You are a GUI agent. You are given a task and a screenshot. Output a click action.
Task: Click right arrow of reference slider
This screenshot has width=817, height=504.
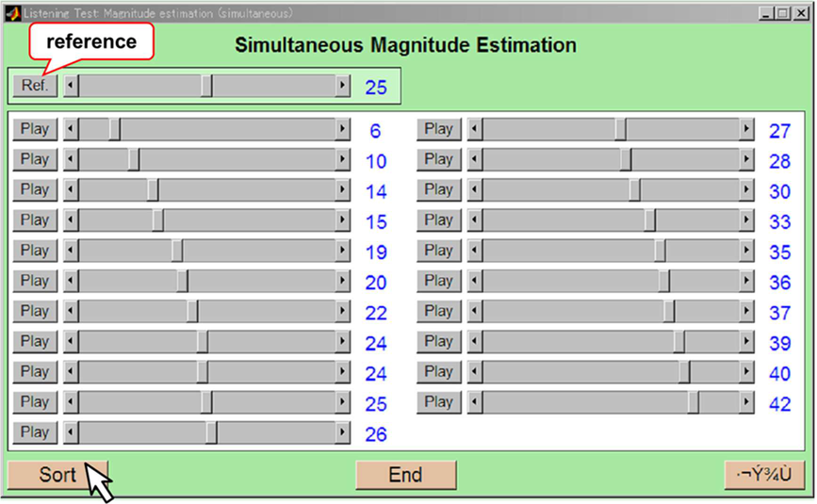pyautogui.click(x=343, y=87)
